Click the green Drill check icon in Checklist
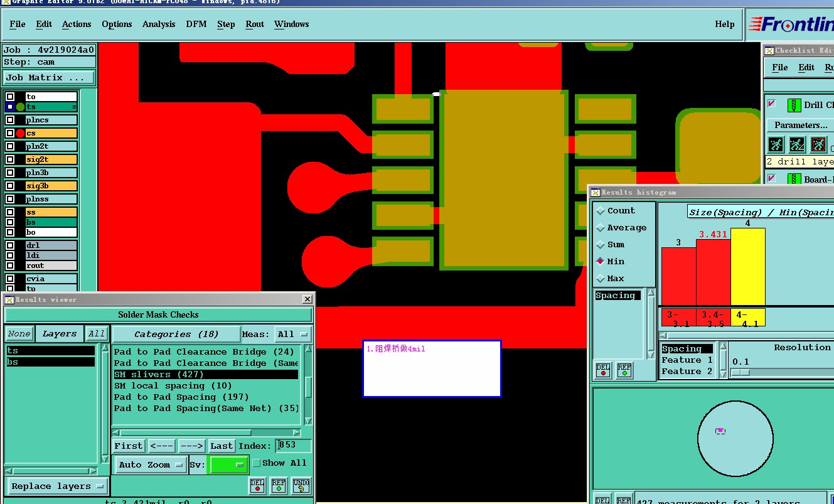Viewport: 834px width, 504px height. coord(794,105)
